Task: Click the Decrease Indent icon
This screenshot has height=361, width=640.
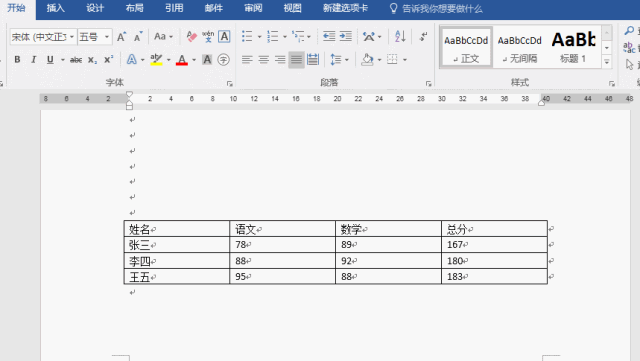Action: [x=329, y=37]
